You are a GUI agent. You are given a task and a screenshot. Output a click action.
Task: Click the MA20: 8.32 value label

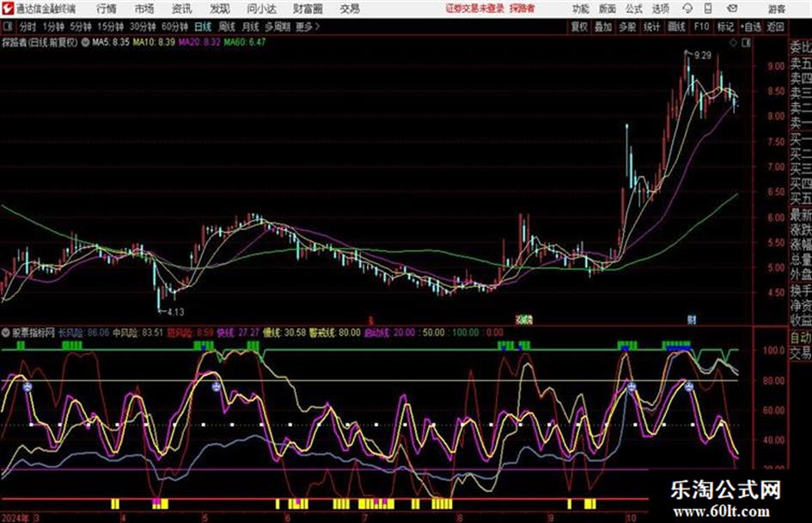coord(199,42)
